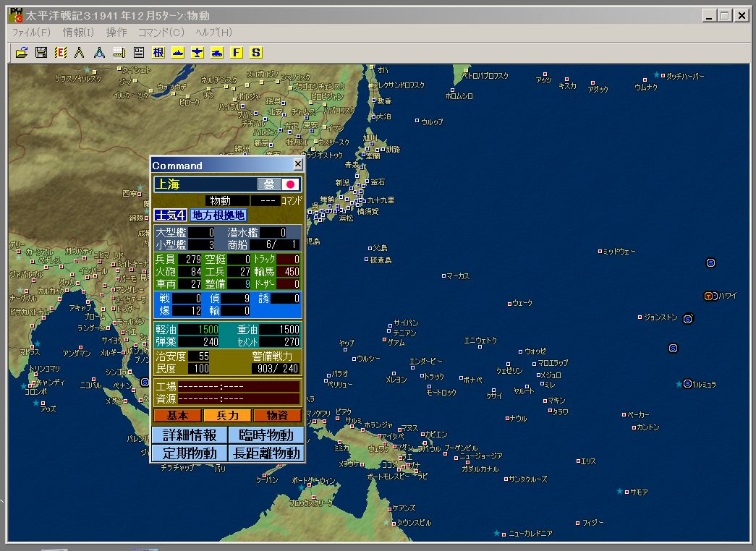
Task: Click the red E striped toolbar icon
Action: tap(61, 52)
